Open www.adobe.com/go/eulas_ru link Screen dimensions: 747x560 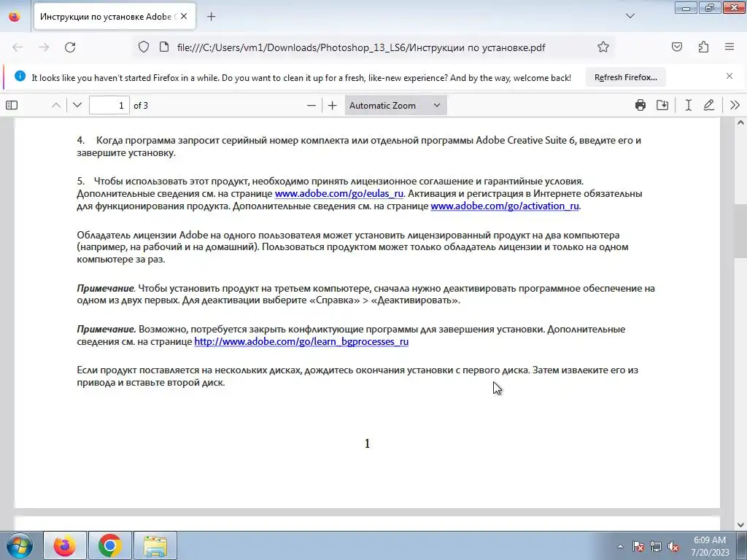[x=339, y=194]
